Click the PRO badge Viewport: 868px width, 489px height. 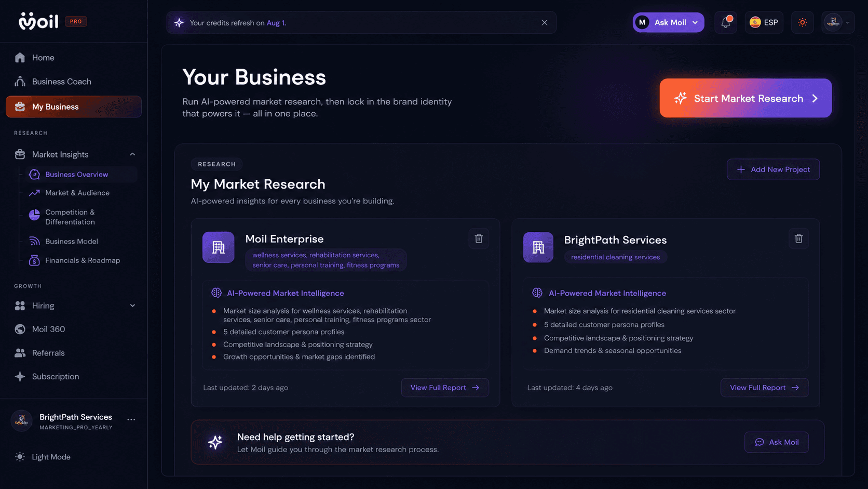(76, 22)
